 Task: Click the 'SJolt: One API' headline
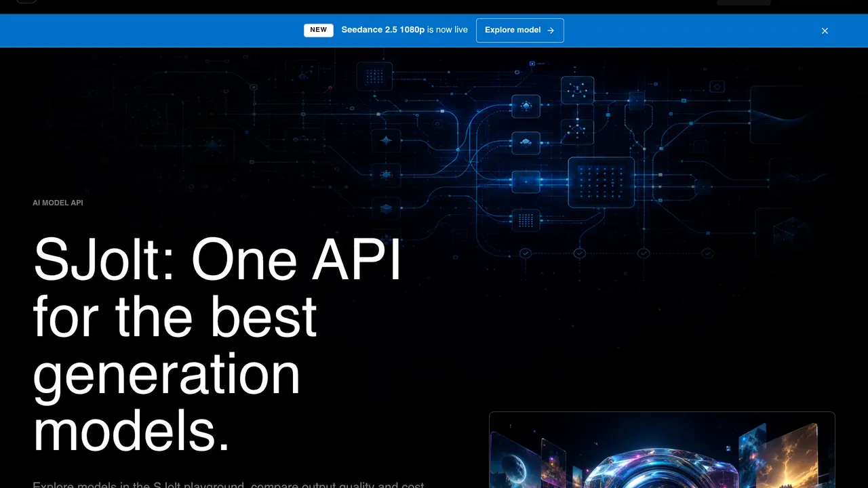click(217, 259)
